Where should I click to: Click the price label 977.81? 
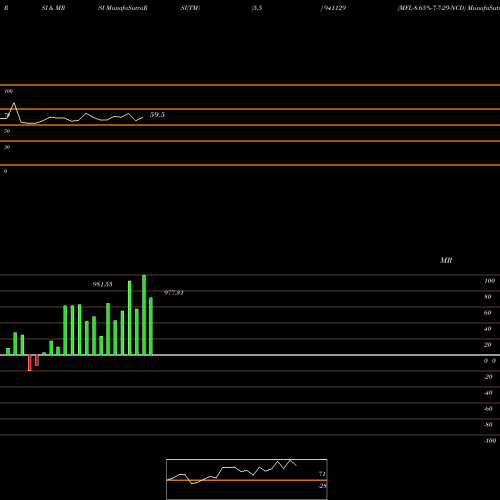tap(174, 293)
